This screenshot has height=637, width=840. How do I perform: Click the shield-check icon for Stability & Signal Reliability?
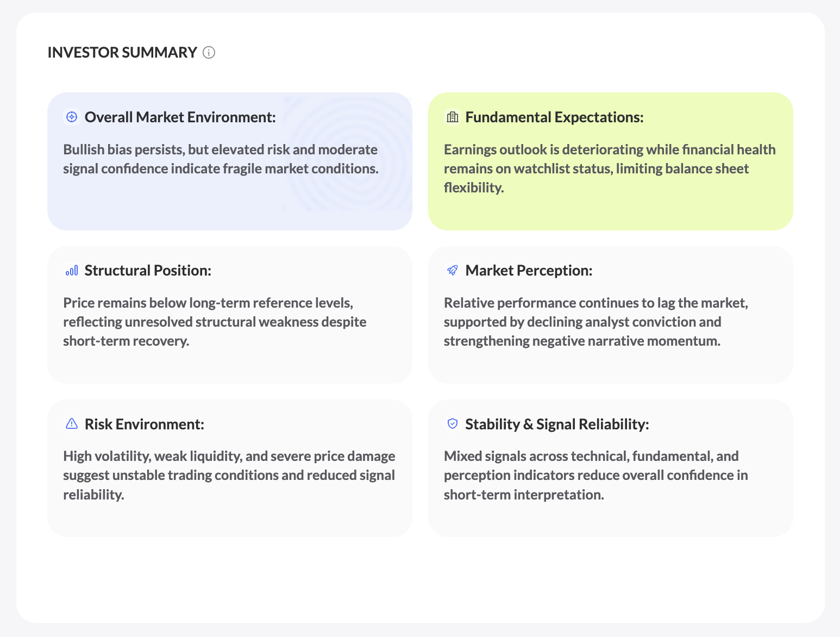452,423
